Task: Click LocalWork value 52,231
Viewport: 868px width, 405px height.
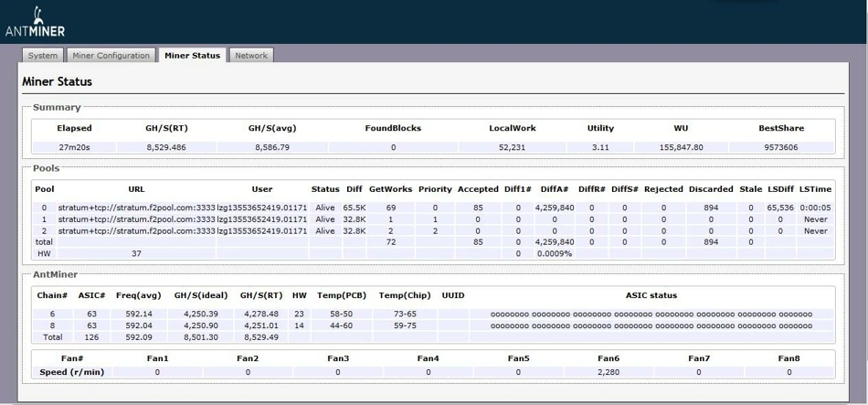Action: 513,147
